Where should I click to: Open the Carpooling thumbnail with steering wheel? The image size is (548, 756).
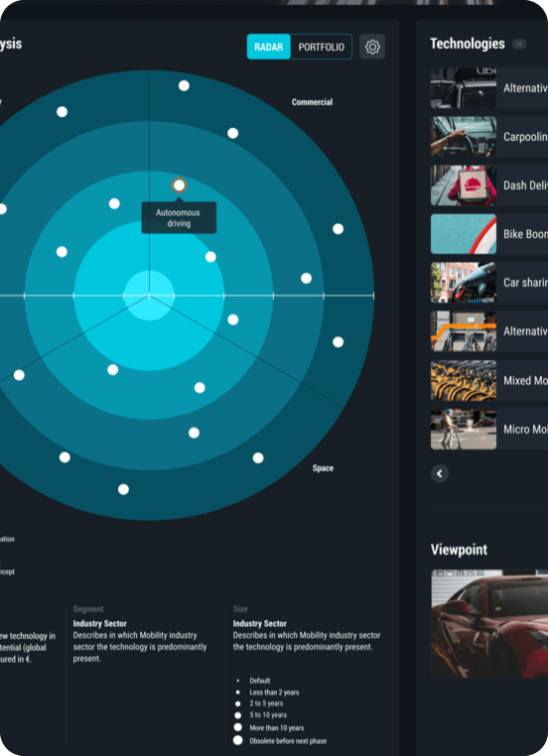[463, 137]
